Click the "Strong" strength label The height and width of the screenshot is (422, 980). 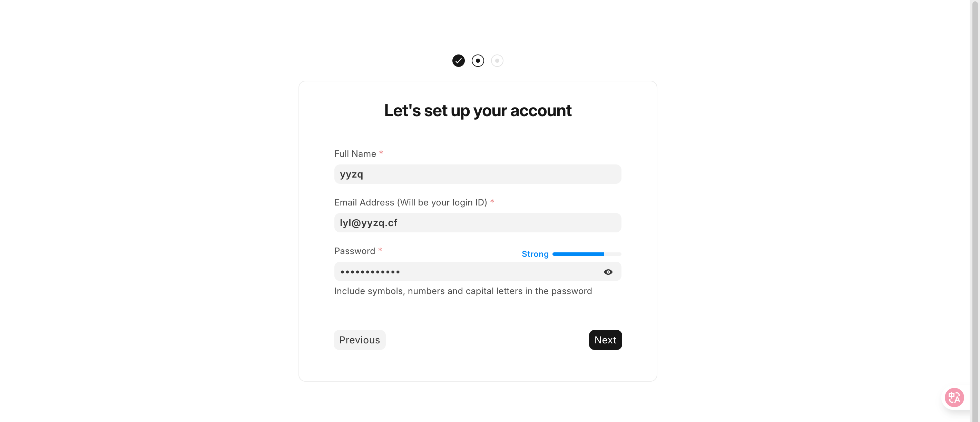535,254
